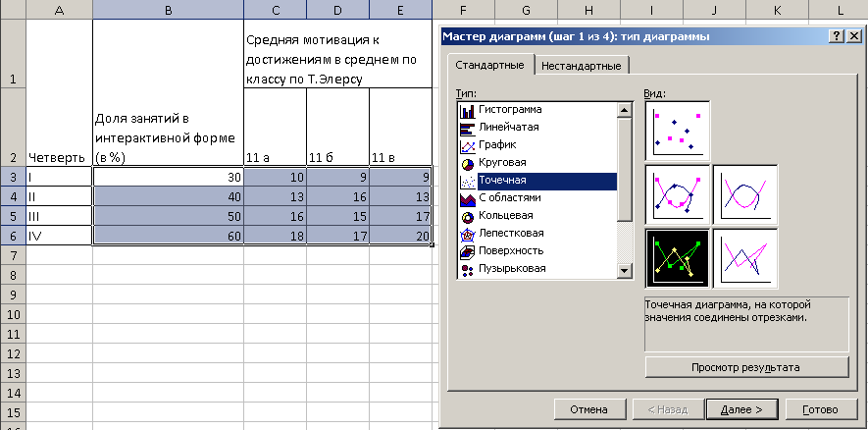
Task: Select column B header
Action: pyautogui.click(x=168, y=10)
